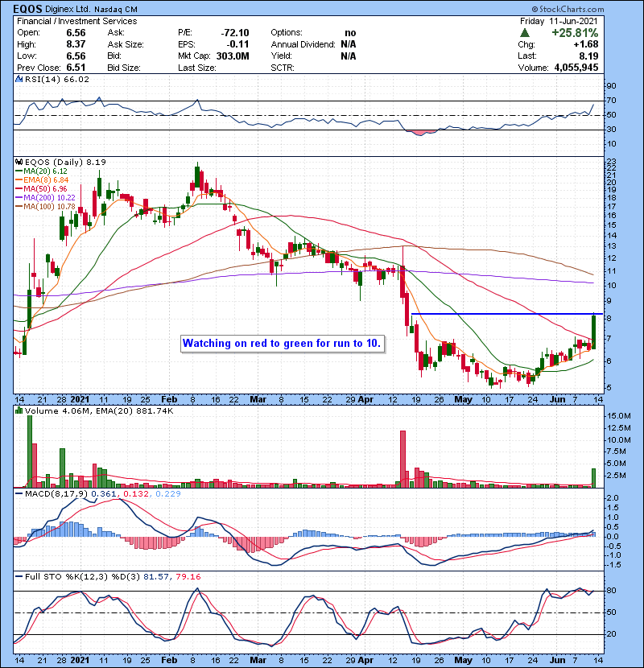The image size is (644, 668).
Task: Click the Open price value 6.56
Action: (76, 33)
